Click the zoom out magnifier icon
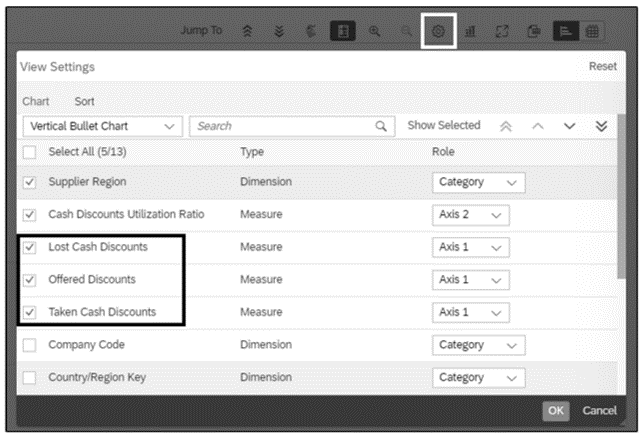The image size is (644, 438). (x=406, y=31)
